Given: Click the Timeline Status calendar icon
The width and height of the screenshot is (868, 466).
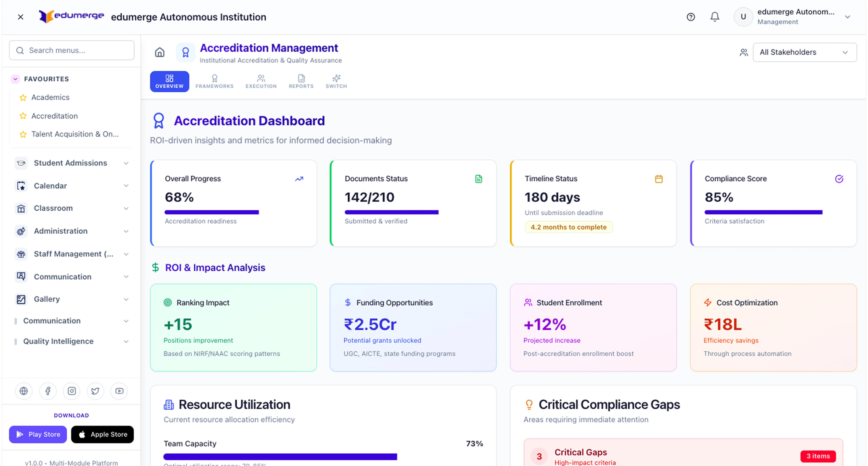Looking at the screenshot, I should coord(659,179).
